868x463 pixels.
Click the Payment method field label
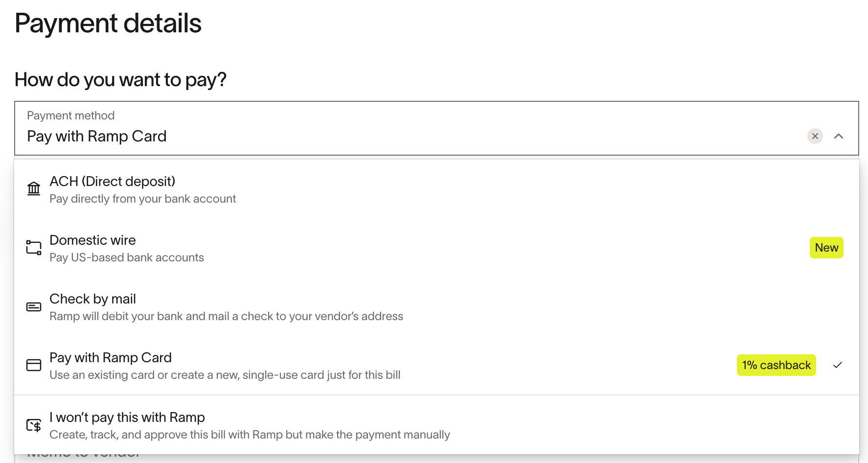[x=71, y=116]
